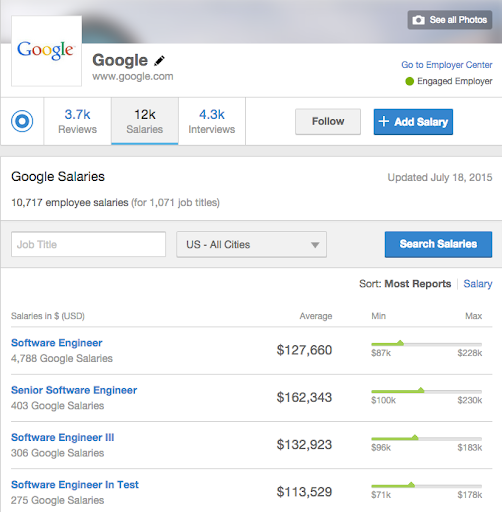This screenshot has width=502, height=512.
Task: Open Go to Employer Center link
Action: point(447,65)
